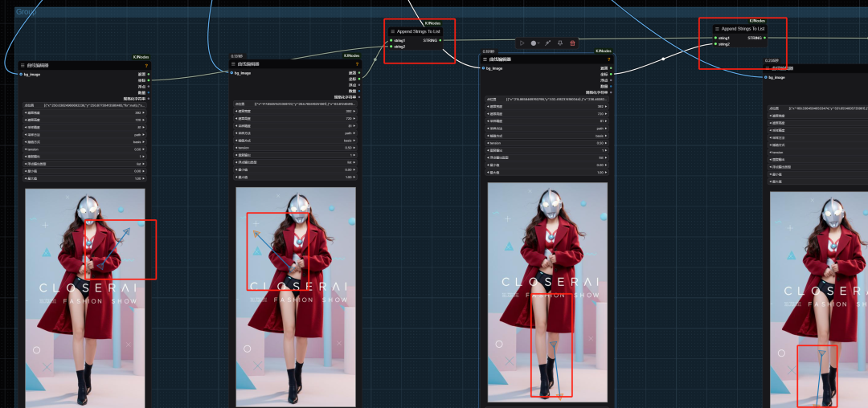Open the path combo in the selected node
This screenshot has height=408, width=868.
point(546,129)
